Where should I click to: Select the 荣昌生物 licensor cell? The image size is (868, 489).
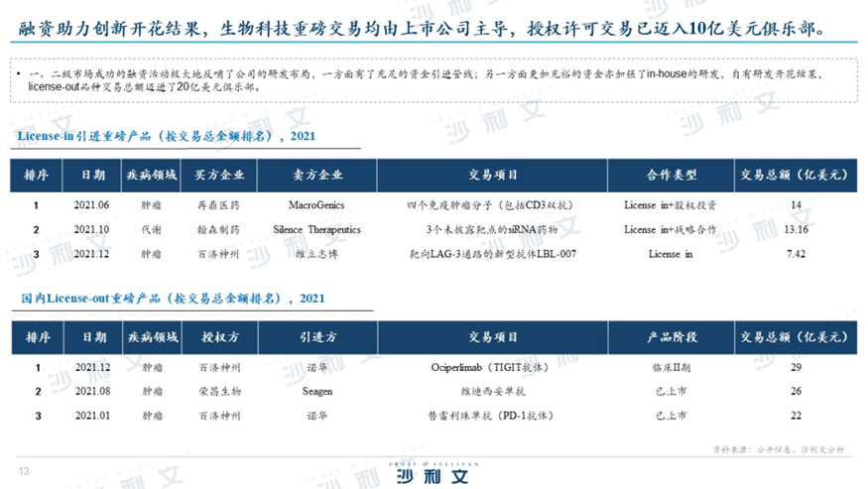220,392
